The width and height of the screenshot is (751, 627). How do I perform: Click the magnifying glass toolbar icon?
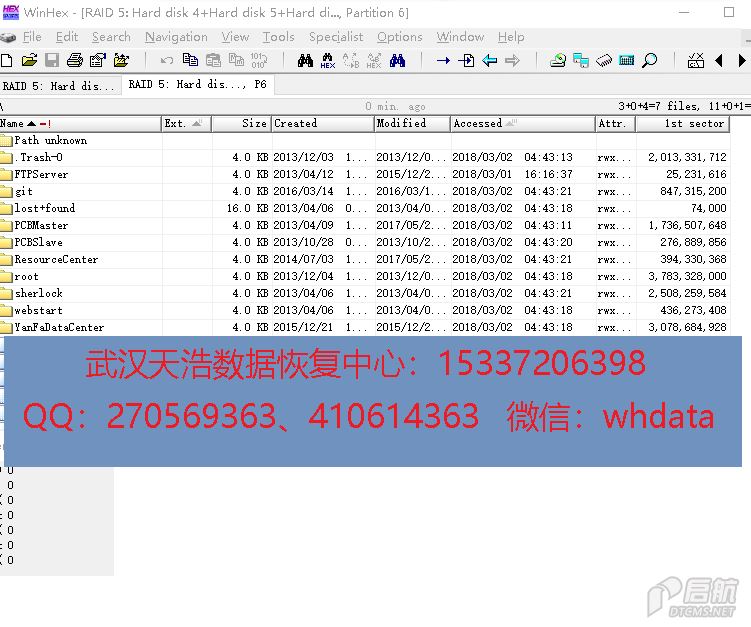click(650, 61)
